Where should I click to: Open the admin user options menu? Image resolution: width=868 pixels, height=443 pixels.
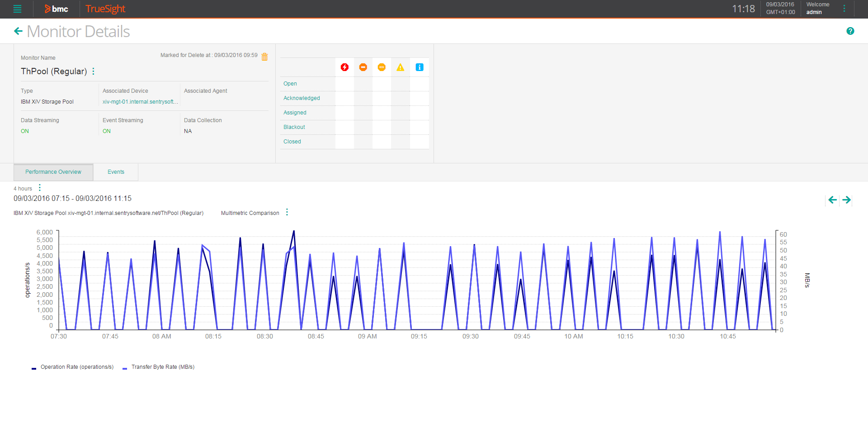[x=844, y=9]
